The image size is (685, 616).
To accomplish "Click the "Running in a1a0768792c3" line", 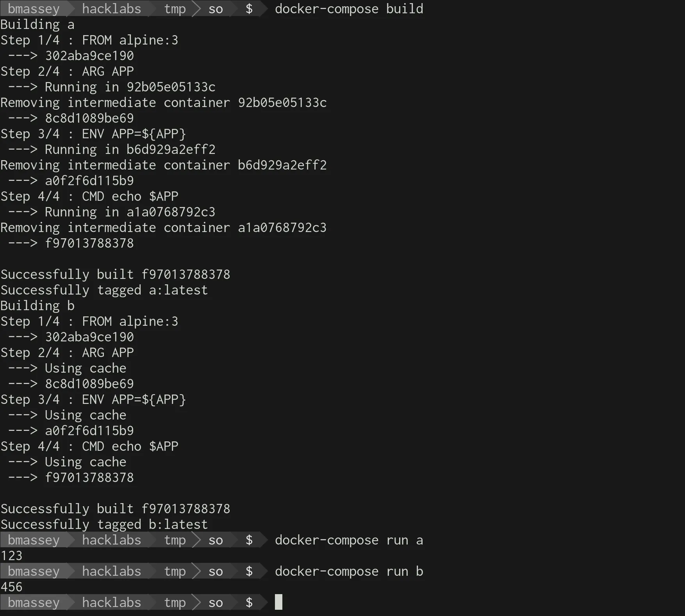I will [x=130, y=212].
